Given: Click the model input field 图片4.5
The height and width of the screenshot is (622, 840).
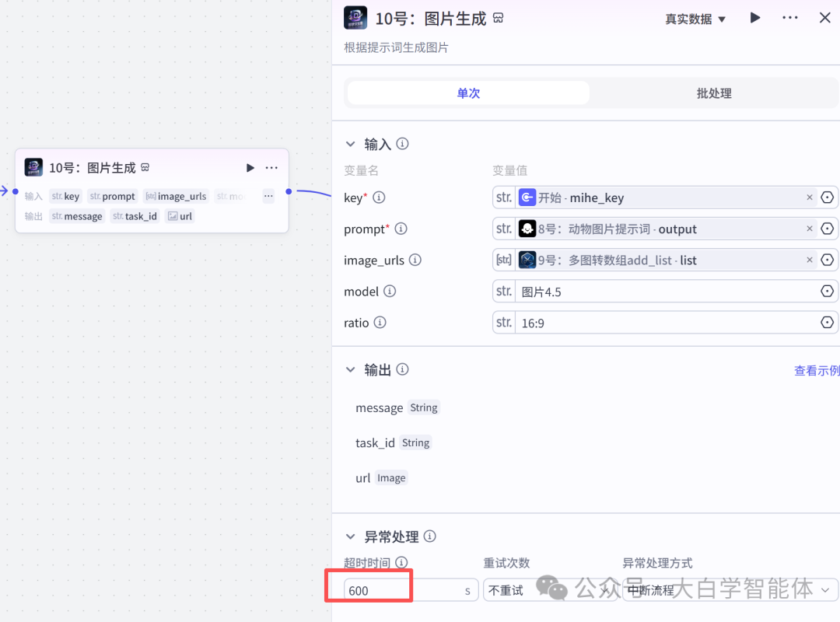Looking at the screenshot, I should tap(666, 292).
